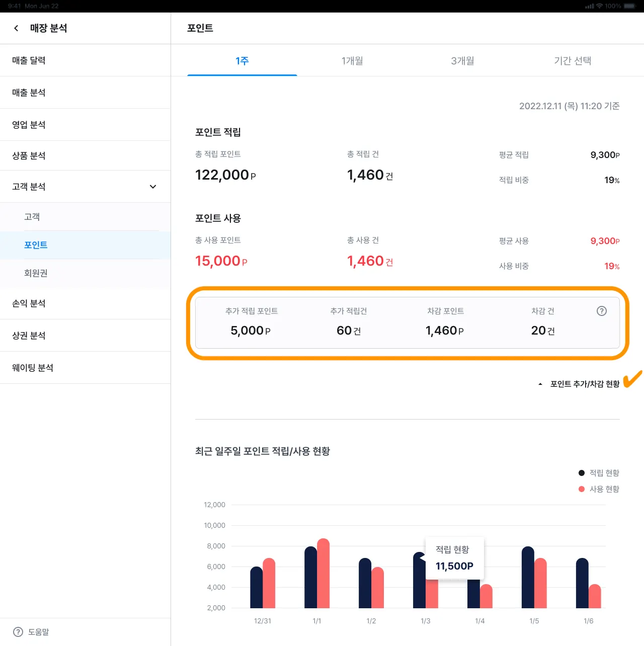Viewport: 644px width, 646px height.
Task: Click the navy 적립 bar for 1/6
Action: (583, 583)
